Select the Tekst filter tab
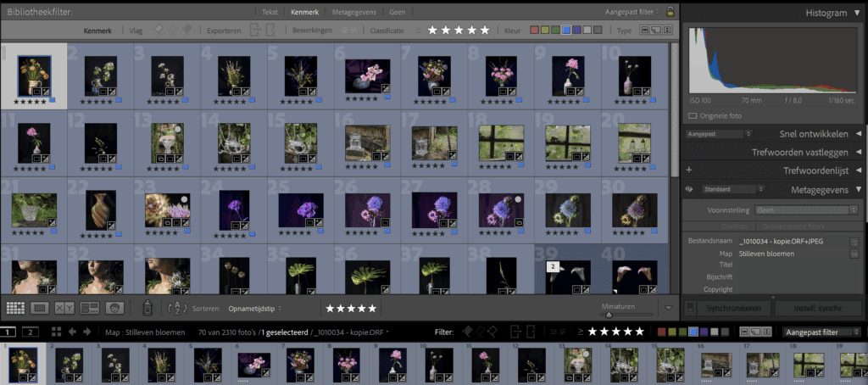 coord(269,13)
